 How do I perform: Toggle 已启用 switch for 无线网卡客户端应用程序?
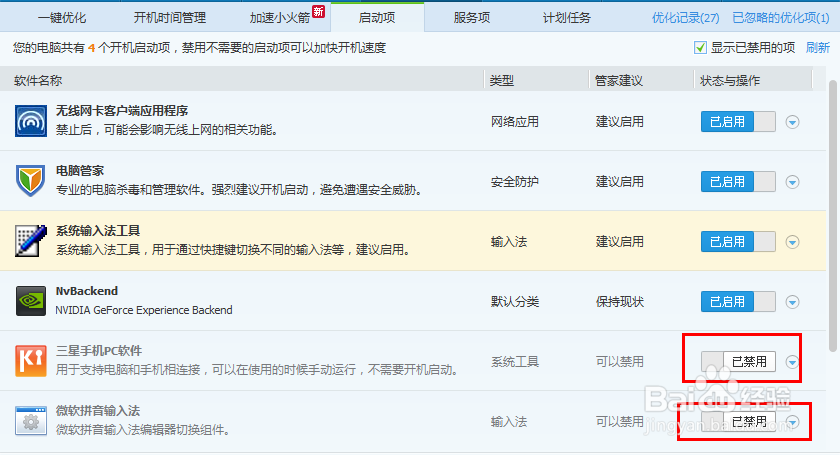pyautogui.click(x=738, y=122)
